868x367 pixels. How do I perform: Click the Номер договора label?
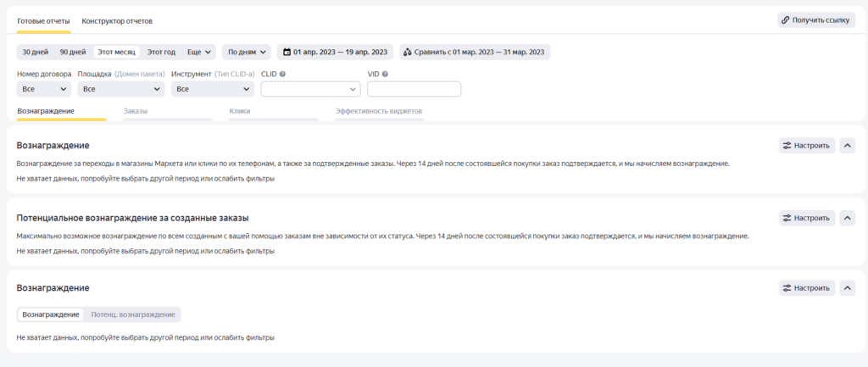[x=44, y=74]
